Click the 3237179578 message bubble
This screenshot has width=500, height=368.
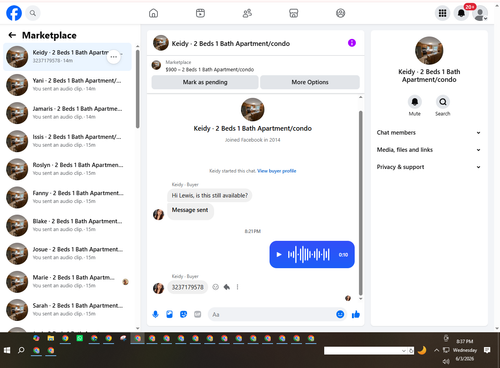pos(187,287)
